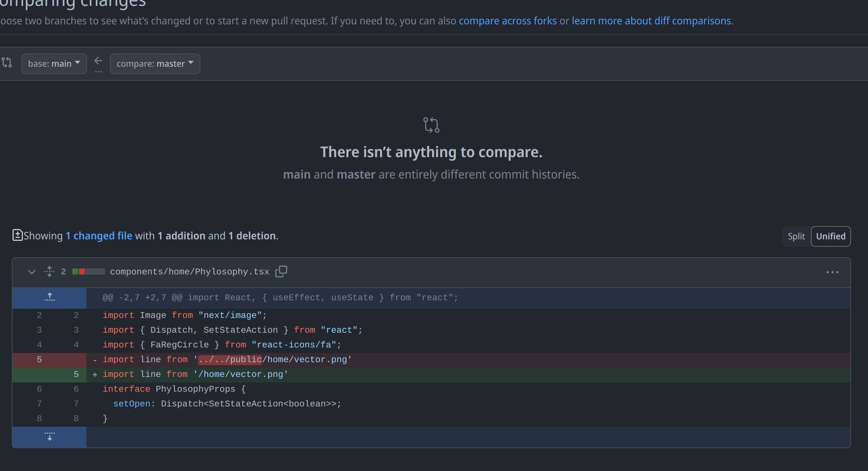
Task: Click the file diff icon beside Showing
Action: pyautogui.click(x=17, y=235)
